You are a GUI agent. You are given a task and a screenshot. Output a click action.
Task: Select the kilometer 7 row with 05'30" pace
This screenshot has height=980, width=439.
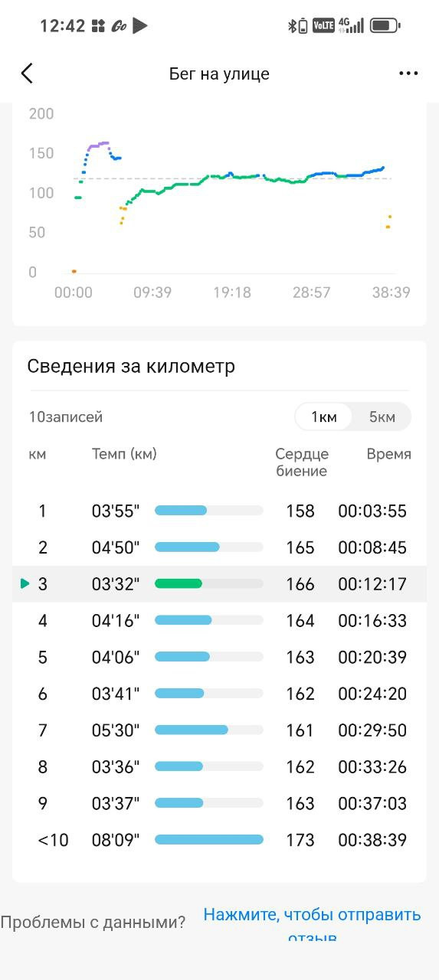(x=219, y=730)
